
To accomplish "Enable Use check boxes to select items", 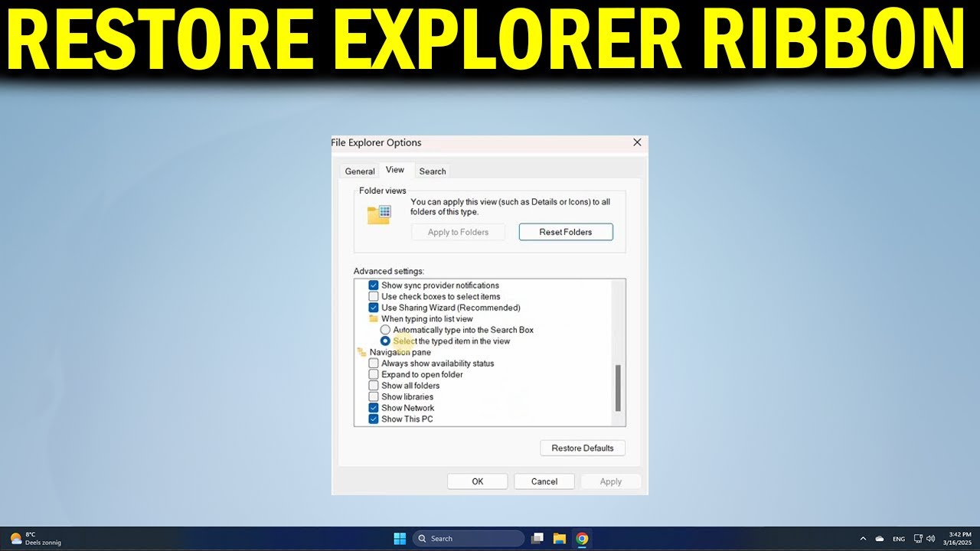I will point(374,296).
